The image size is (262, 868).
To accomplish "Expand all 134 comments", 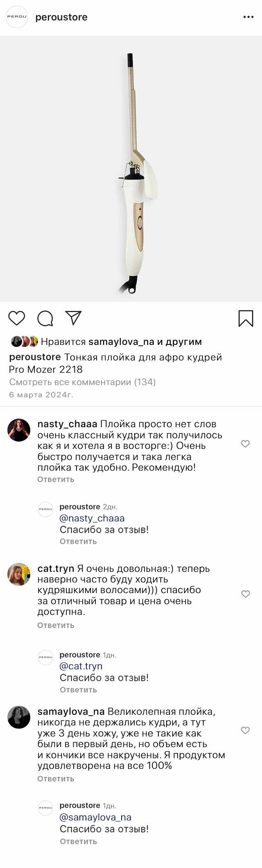I will [x=82, y=382].
